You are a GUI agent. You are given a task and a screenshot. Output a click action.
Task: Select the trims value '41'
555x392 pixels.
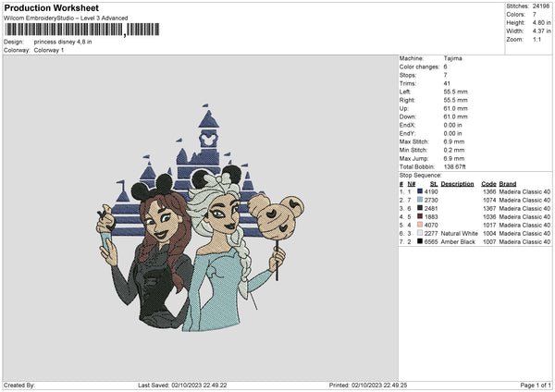tap(447, 83)
